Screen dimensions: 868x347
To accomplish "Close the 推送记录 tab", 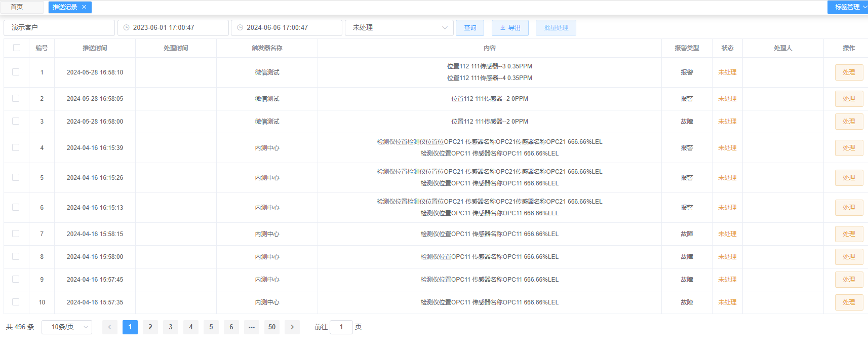I will click(x=84, y=7).
